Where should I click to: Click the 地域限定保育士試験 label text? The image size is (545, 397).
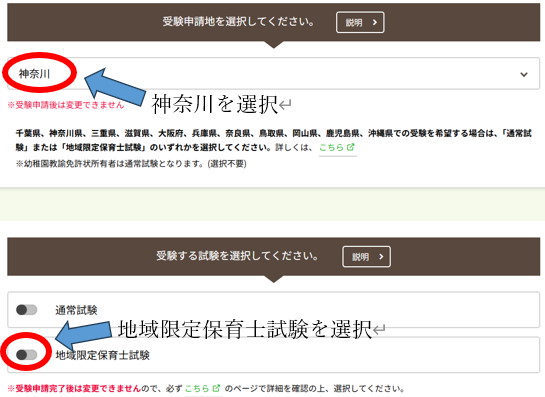103,355
